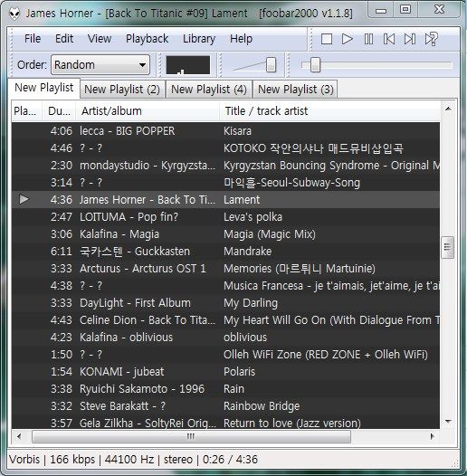Click the Playing column header
This screenshot has width=467, height=476.
(25, 110)
